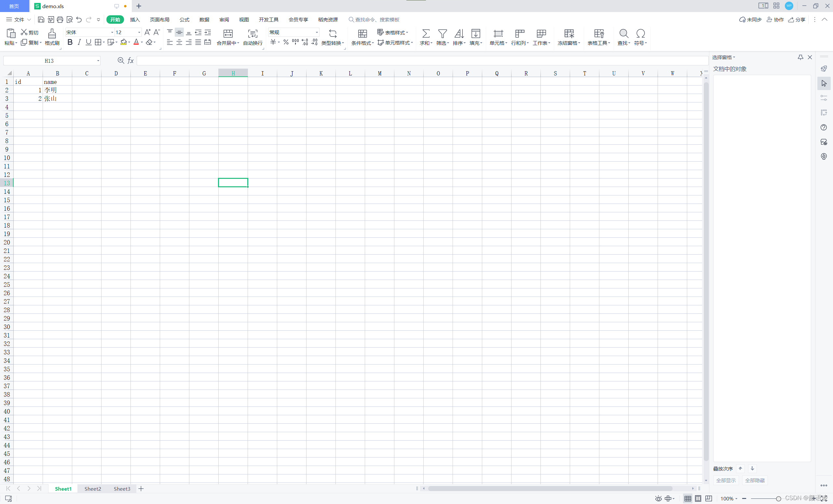Expand the Name Box dropdown arrow
833x504 pixels.
click(98, 61)
